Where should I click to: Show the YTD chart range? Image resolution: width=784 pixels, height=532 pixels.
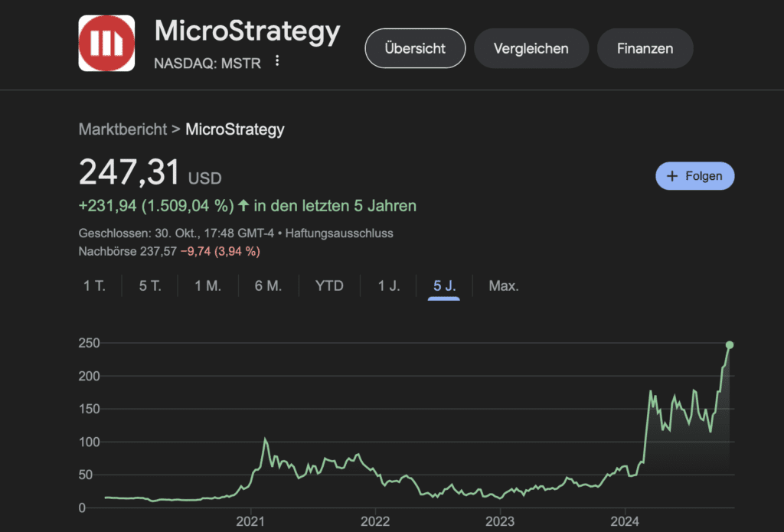point(329,286)
